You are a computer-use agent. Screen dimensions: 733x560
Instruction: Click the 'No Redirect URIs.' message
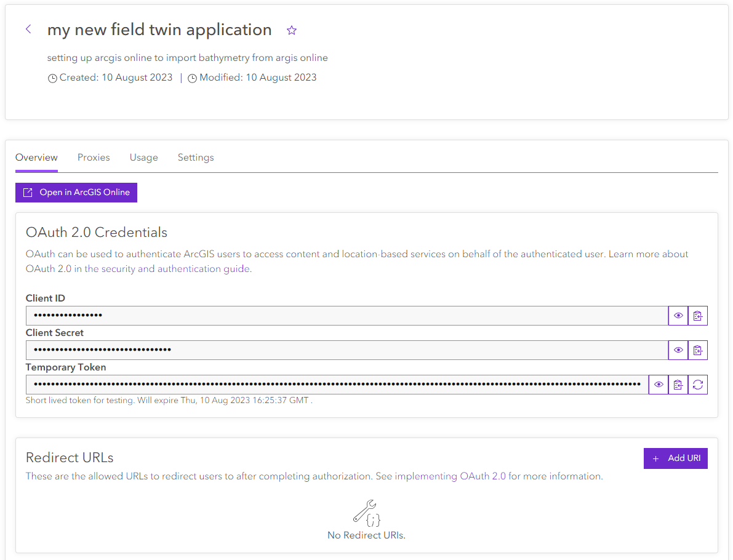367,535
